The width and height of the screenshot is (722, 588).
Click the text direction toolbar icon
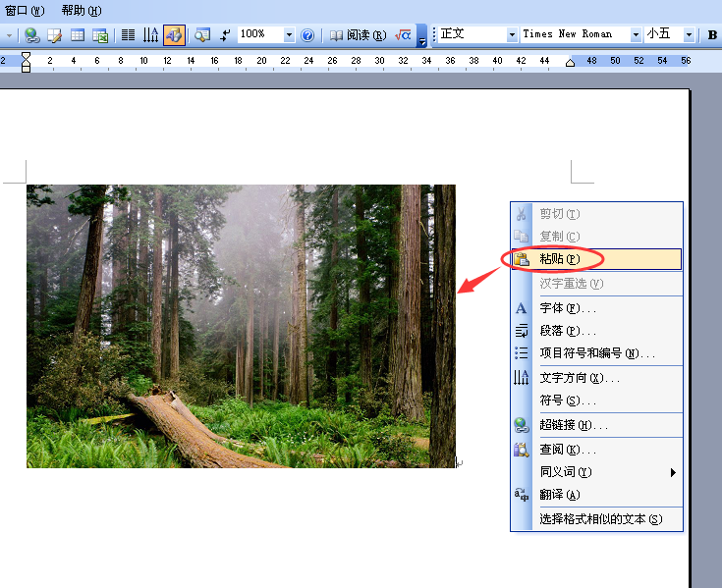point(150,35)
